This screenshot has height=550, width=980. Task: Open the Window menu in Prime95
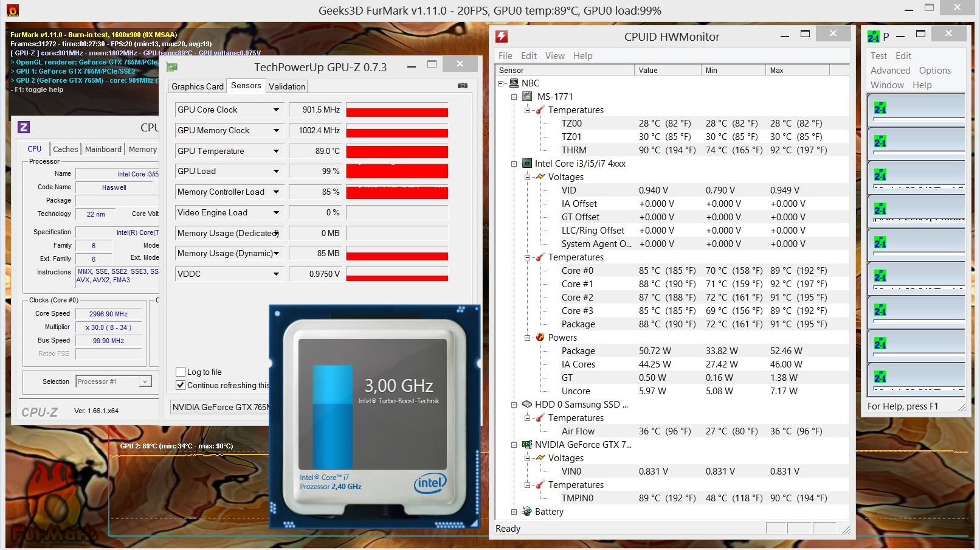[x=887, y=85]
